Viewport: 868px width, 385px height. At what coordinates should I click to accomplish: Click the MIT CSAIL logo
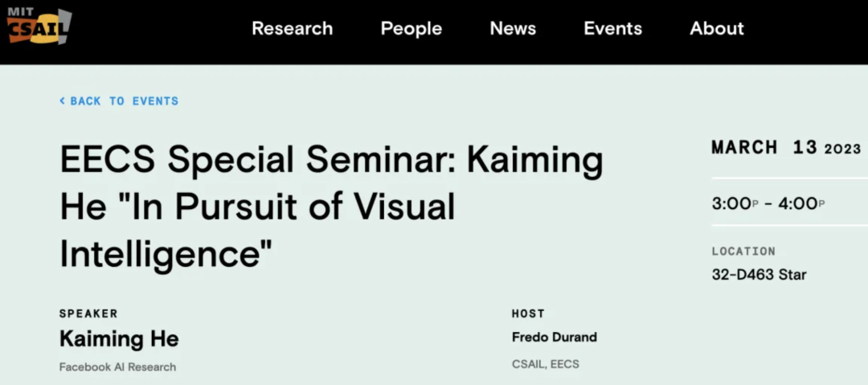[x=39, y=27]
